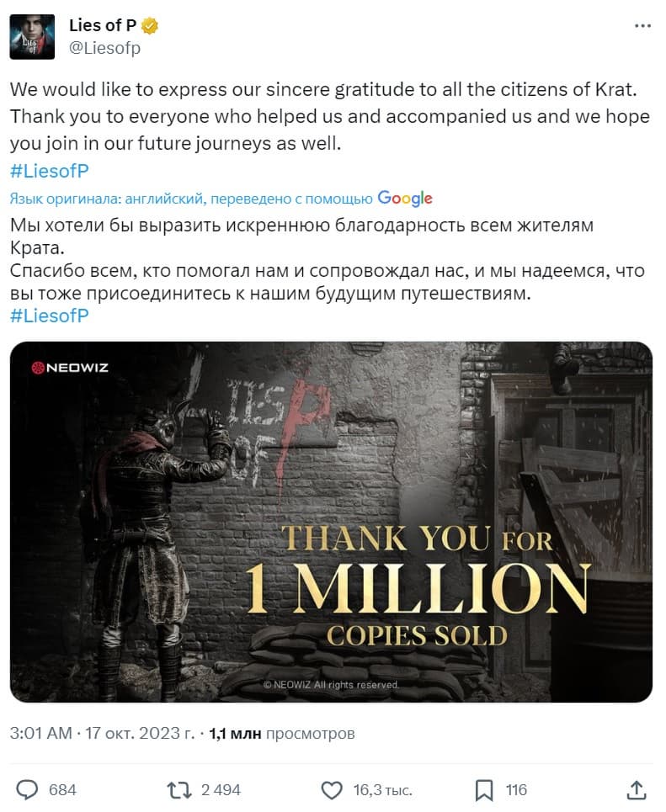Click the reply speech bubble icon

(x=29, y=789)
